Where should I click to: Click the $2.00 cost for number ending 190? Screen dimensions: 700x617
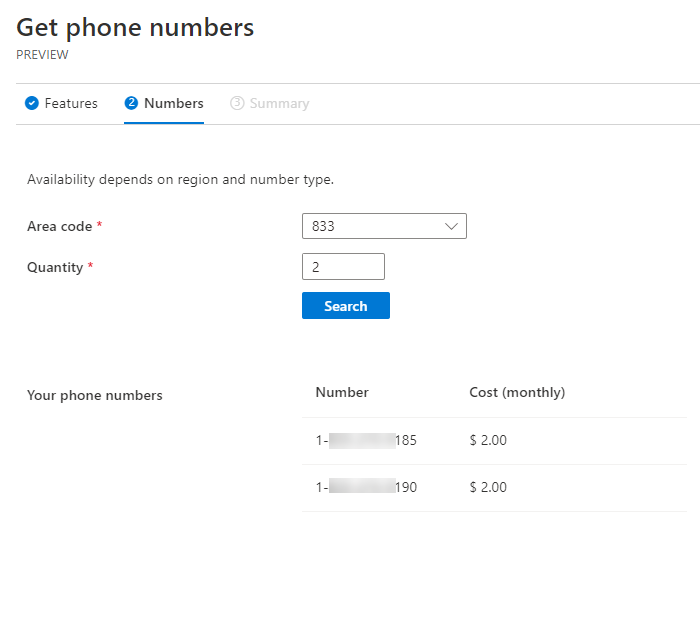click(488, 487)
